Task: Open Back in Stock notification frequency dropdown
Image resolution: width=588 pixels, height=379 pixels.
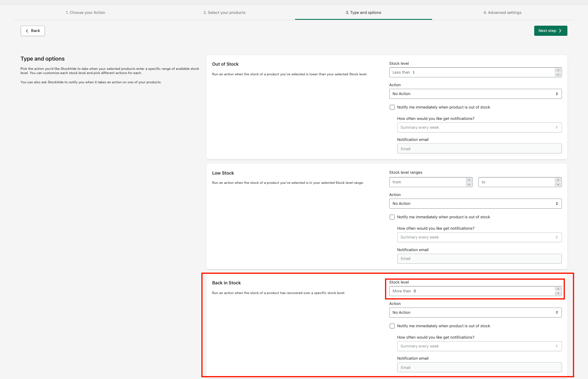Action: tap(479, 346)
